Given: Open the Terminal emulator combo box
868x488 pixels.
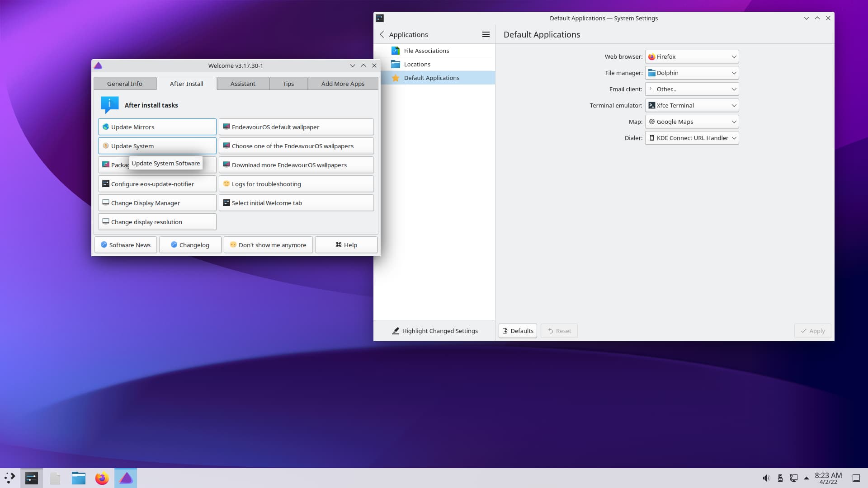Looking at the screenshot, I should (692, 105).
